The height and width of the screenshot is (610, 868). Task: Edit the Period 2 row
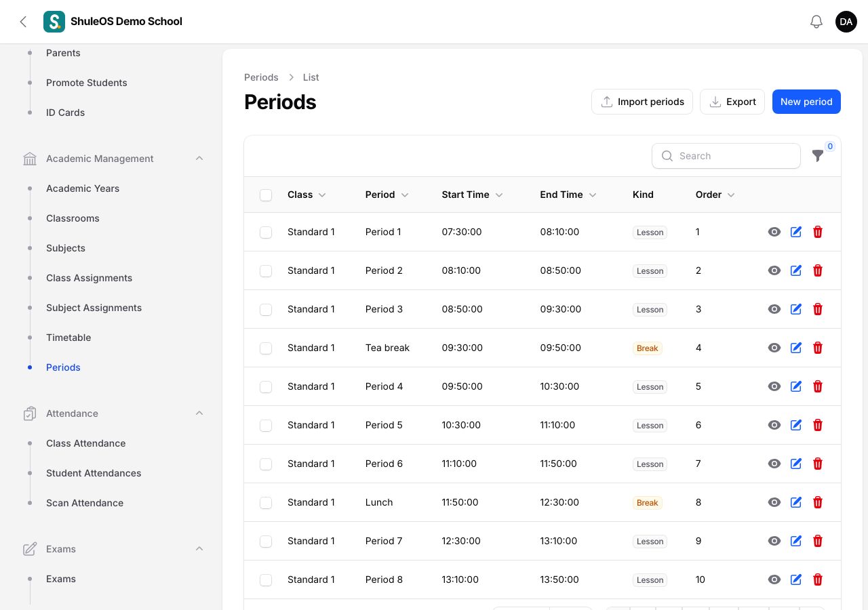click(796, 270)
